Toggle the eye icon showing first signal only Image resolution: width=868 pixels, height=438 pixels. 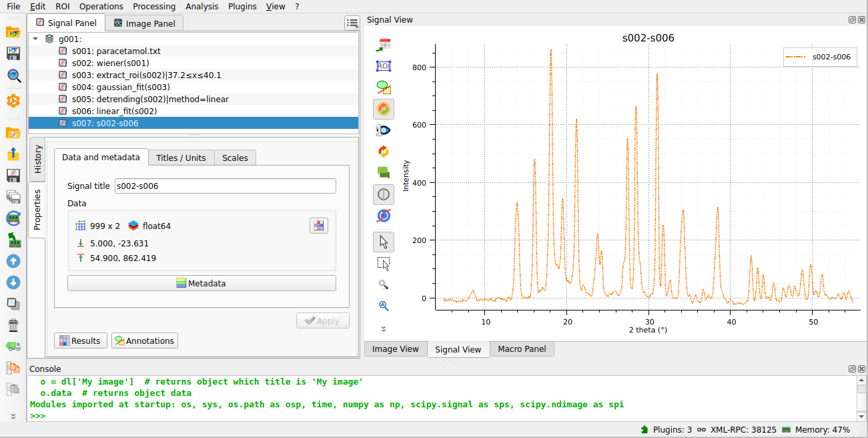point(383,130)
